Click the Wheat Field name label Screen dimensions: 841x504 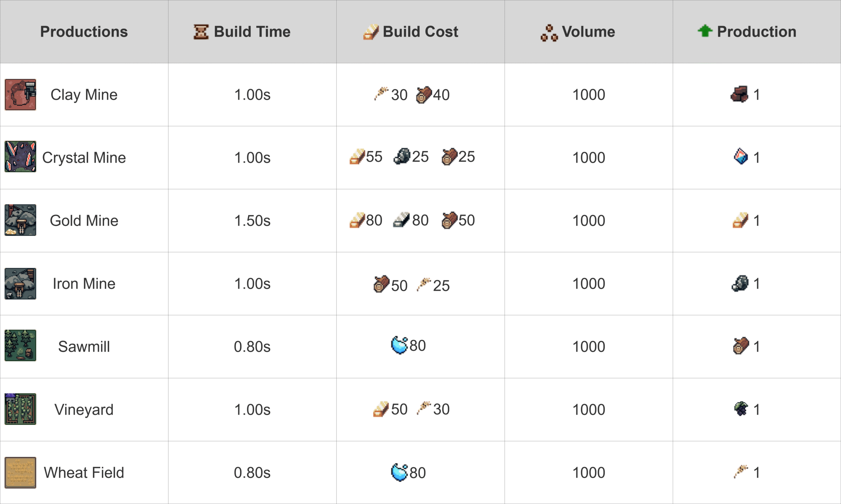coord(84,472)
